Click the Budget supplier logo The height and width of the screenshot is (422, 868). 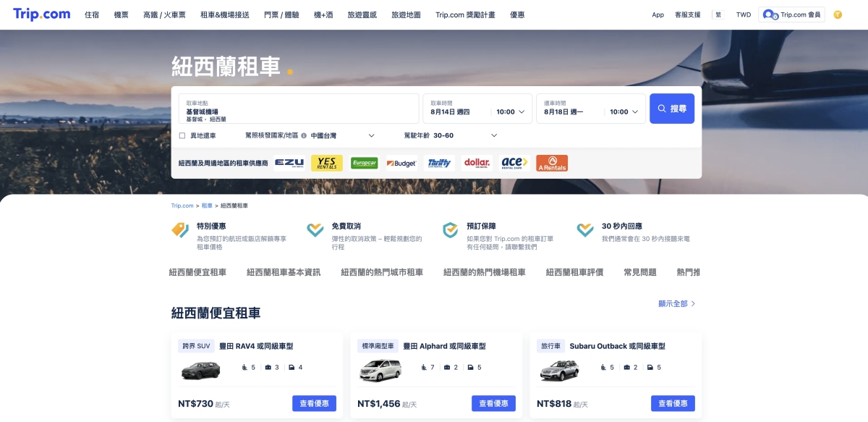point(401,163)
